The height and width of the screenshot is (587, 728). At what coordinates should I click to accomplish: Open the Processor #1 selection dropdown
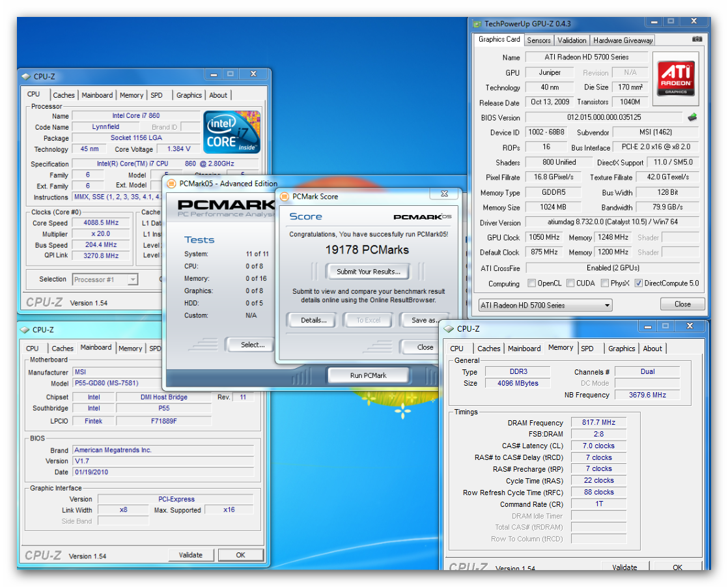click(105, 279)
